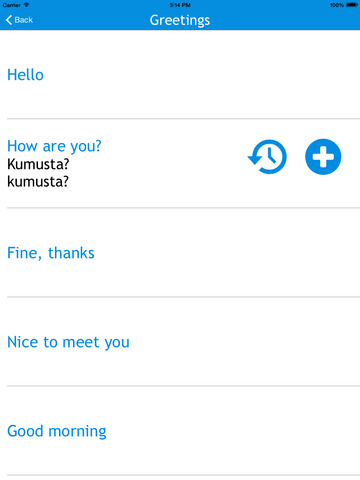Viewport: 360px width, 480px height.
Task: Tap the history clock icon
Action: click(x=267, y=157)
